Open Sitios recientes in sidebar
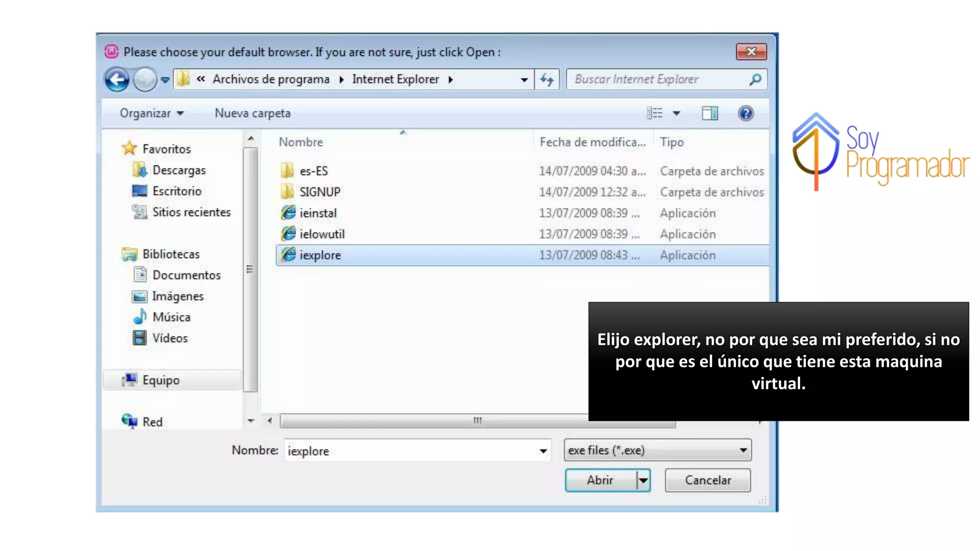The height and width of the screenshot is (551, 980). point(191,212)
